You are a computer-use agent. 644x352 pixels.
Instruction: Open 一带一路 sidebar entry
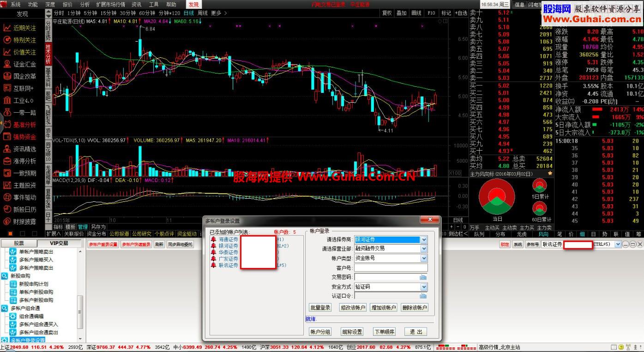click(x=19, y=113)
